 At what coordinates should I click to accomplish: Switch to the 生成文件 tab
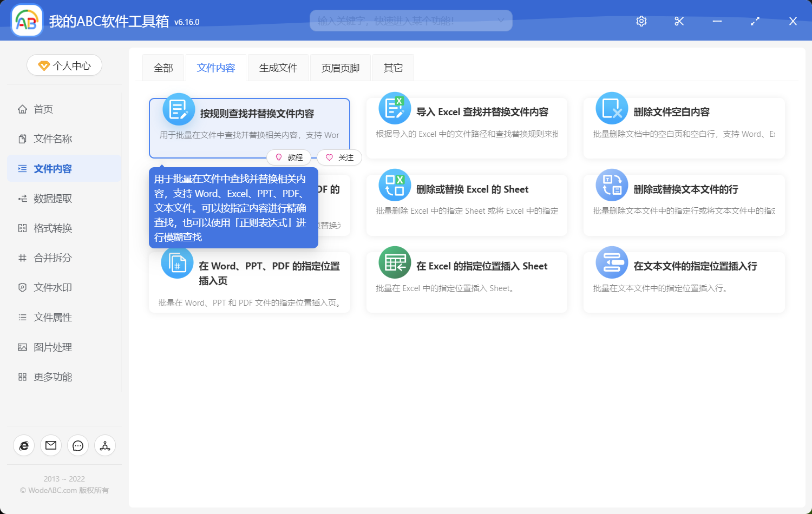point(278,67)
